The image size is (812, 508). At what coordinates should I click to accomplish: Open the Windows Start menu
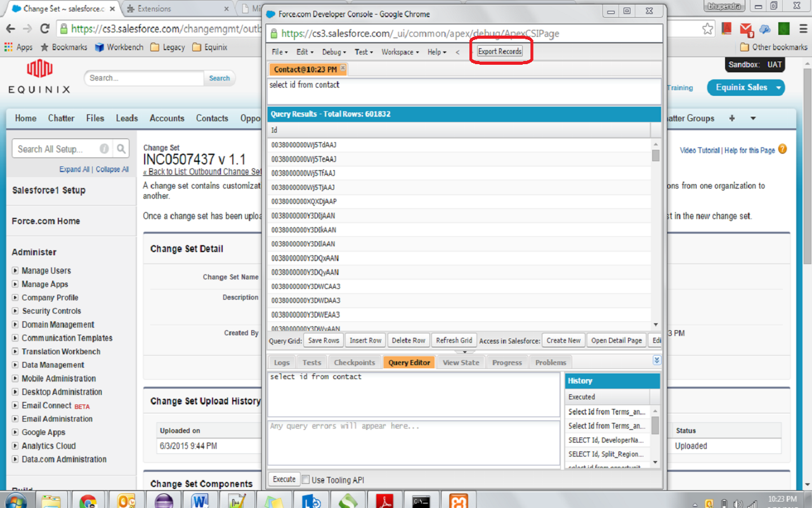coord(16,501)
